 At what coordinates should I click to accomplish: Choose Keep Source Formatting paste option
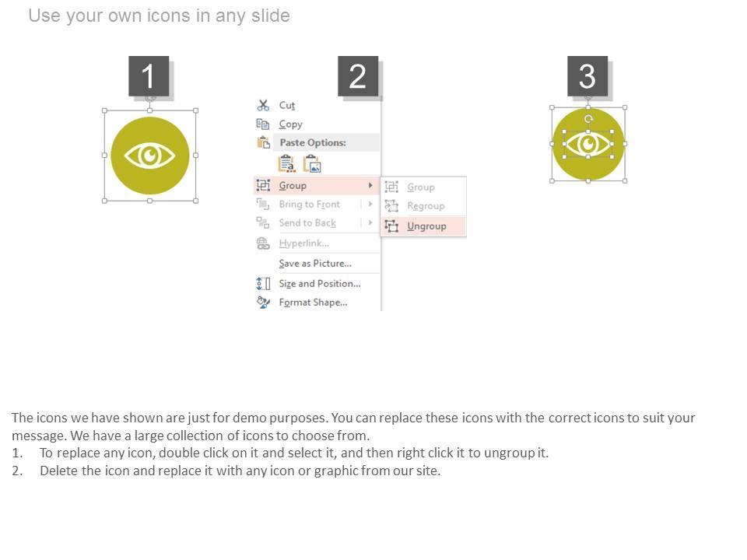pos(286,163)
